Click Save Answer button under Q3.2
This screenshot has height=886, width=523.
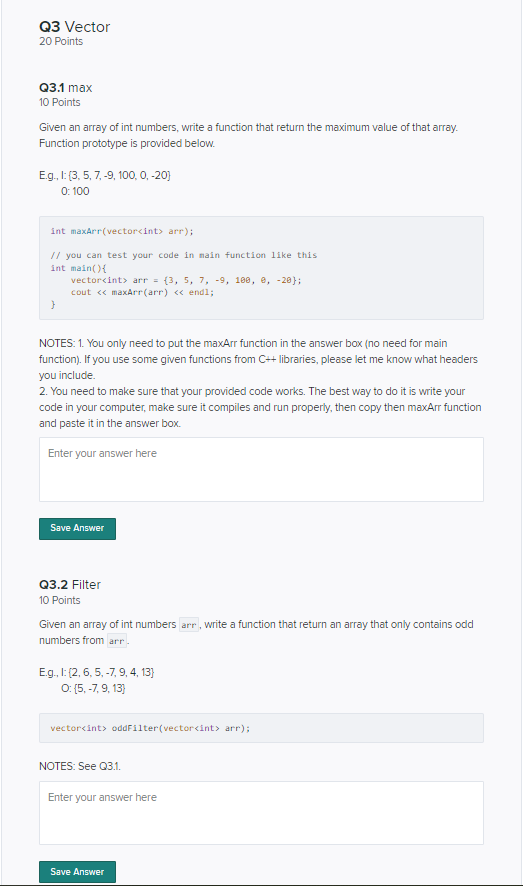(x=77, y=872)
